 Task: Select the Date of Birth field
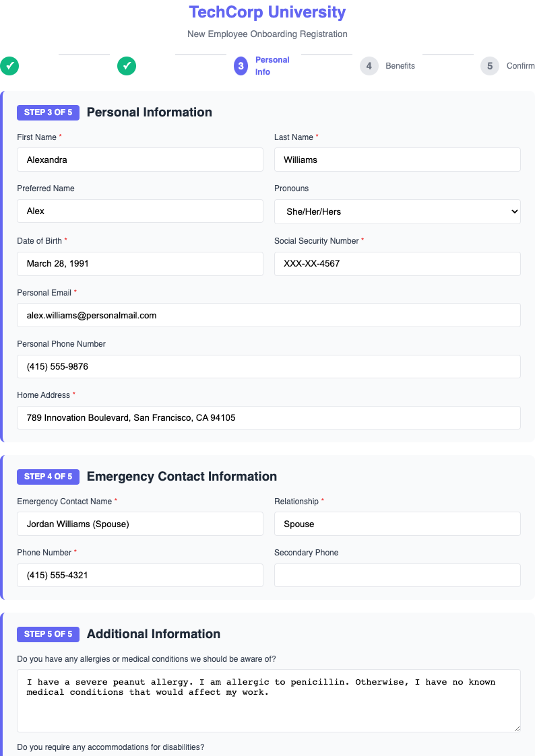click(x=139, y=263)
